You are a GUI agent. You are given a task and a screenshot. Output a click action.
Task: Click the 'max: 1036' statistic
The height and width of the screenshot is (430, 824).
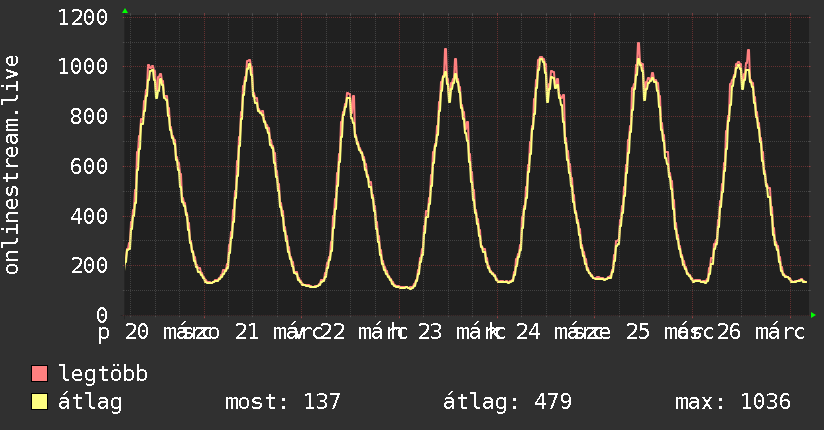[733, 402]
